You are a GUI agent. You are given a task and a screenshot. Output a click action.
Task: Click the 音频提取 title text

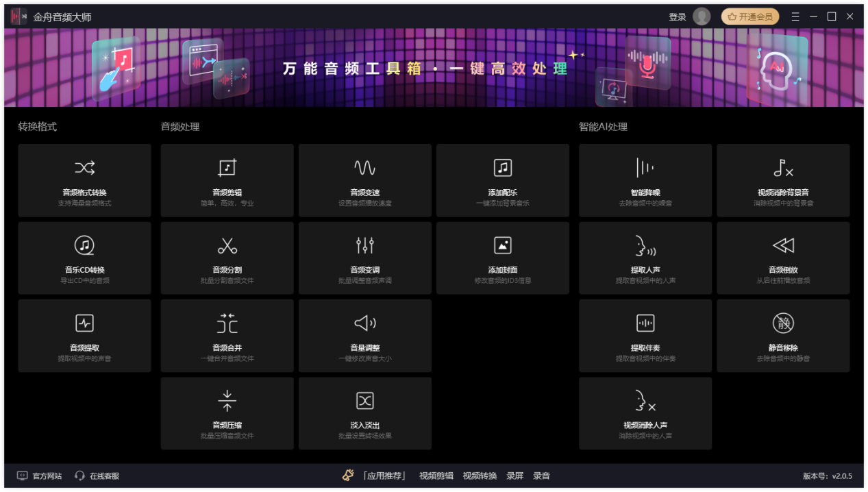[84, 348]
